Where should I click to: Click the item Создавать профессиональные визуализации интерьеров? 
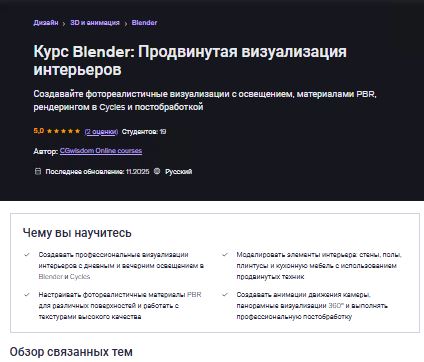121,266
